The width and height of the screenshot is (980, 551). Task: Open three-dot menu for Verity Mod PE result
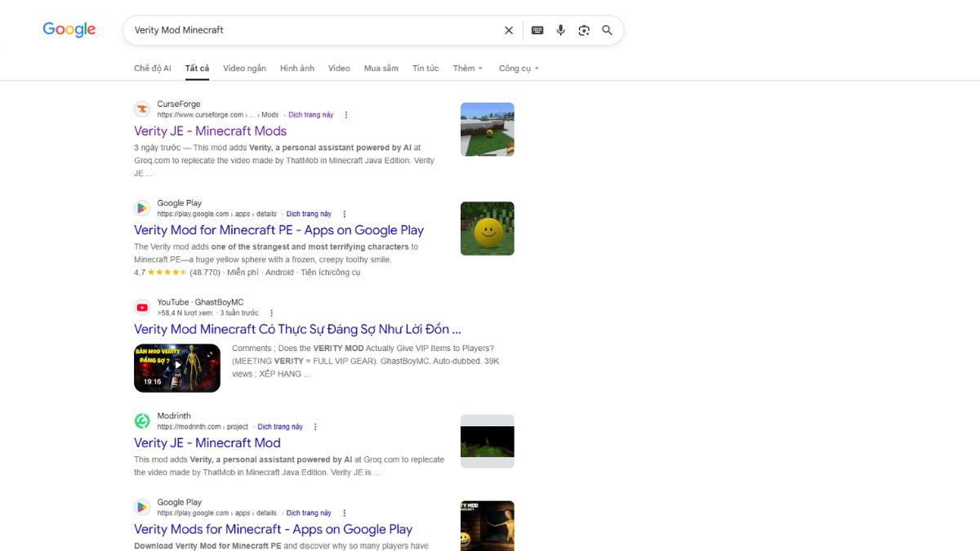coord(345,214)
